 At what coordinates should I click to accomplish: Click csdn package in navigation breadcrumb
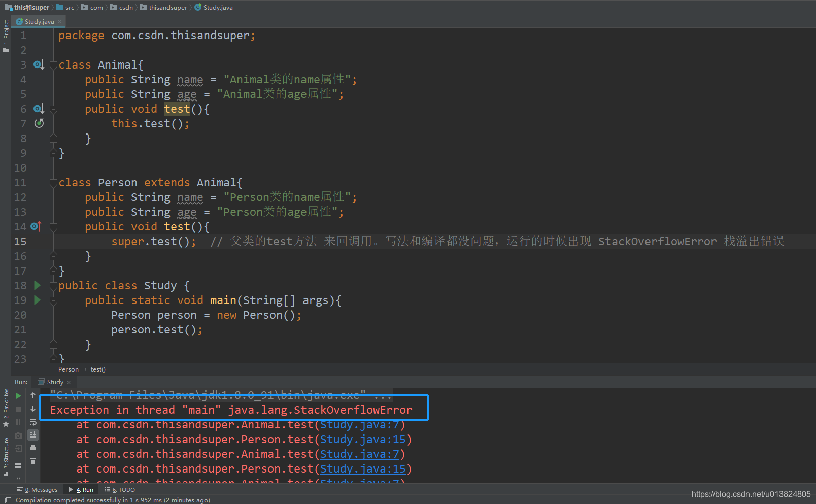click(x=122, y=7)
